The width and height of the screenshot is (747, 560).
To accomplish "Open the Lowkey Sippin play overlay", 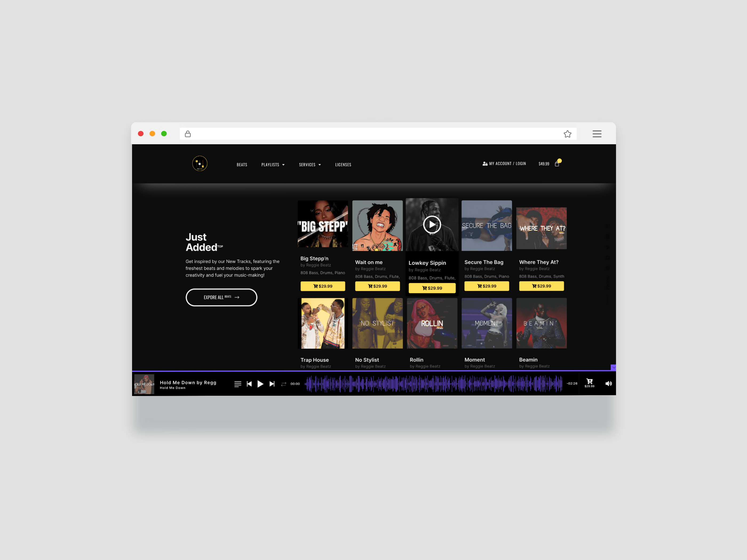I will tap(432, 224).
